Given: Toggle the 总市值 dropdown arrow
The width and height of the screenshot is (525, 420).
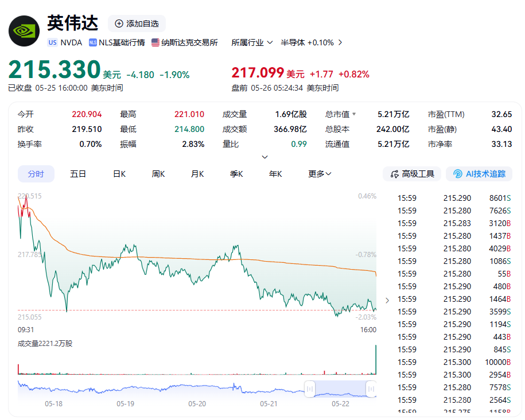Looking at the screenshot, I should 354,114.
